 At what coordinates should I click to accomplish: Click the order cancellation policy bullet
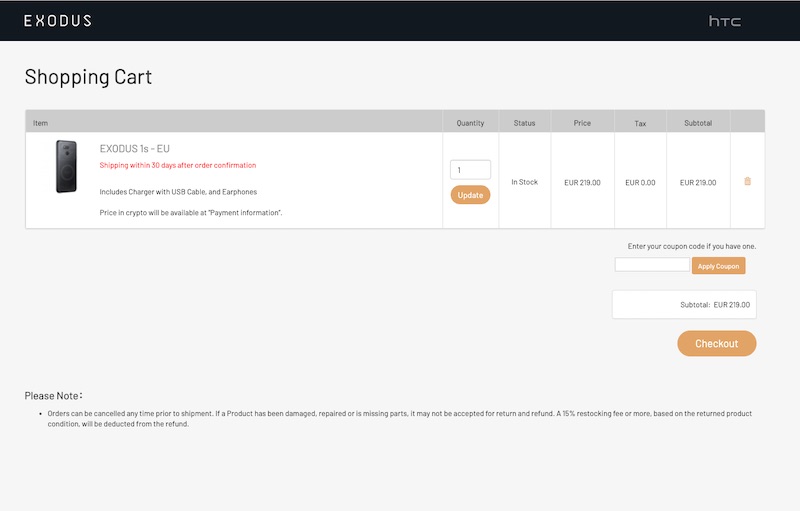(x=399, y=419)
